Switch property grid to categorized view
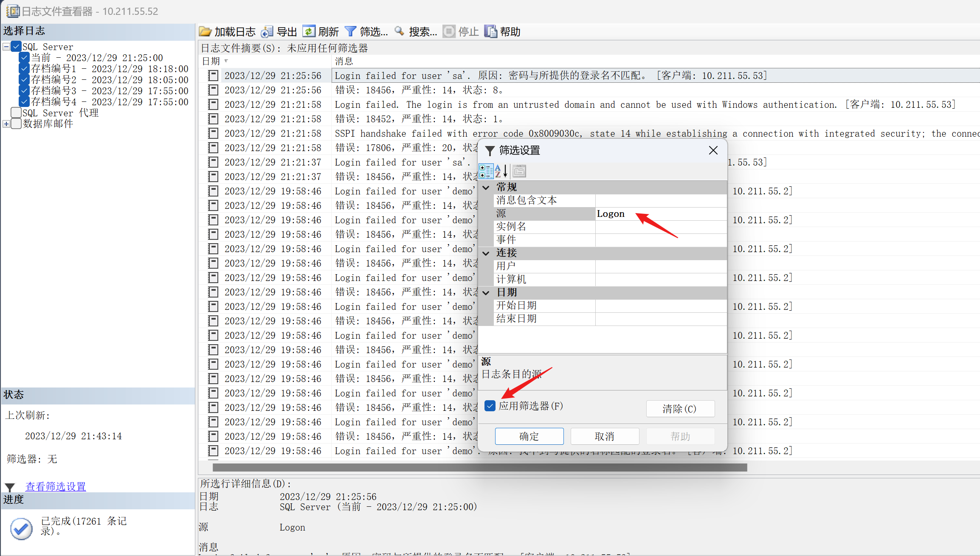 click(x=486, y=171)
